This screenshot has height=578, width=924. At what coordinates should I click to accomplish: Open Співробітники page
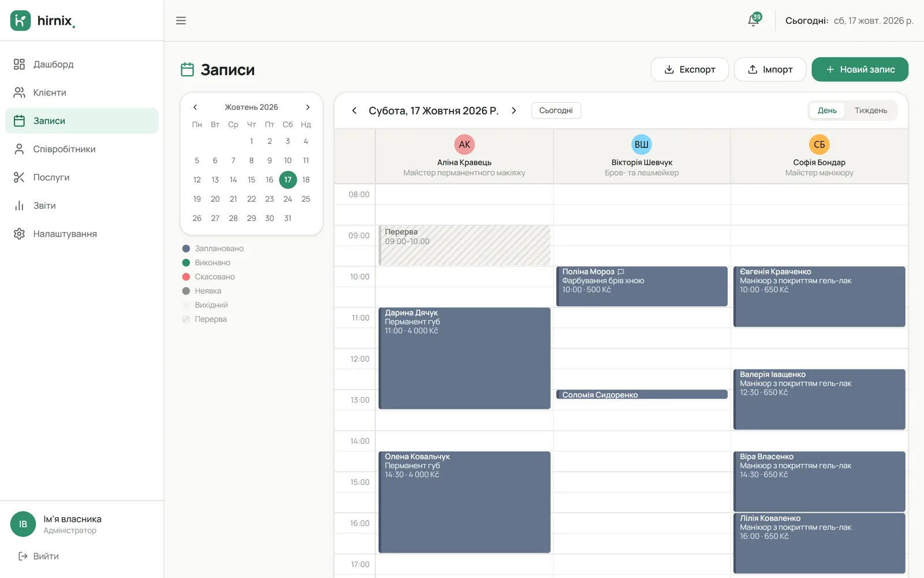click(82, 149)
